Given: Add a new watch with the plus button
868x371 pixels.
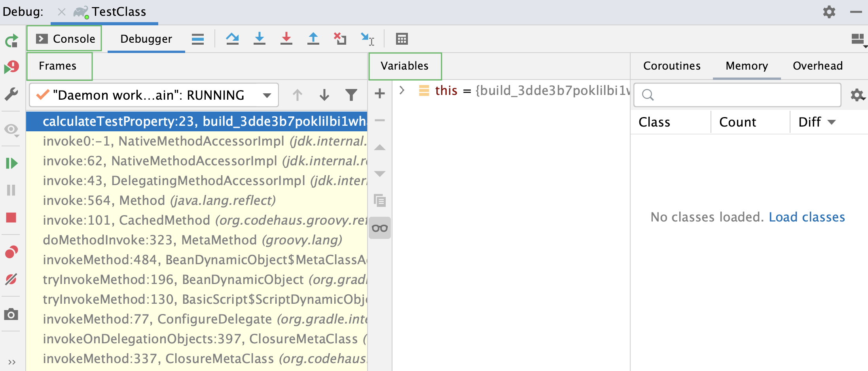Looking at the screenshot, I should 379,93.
